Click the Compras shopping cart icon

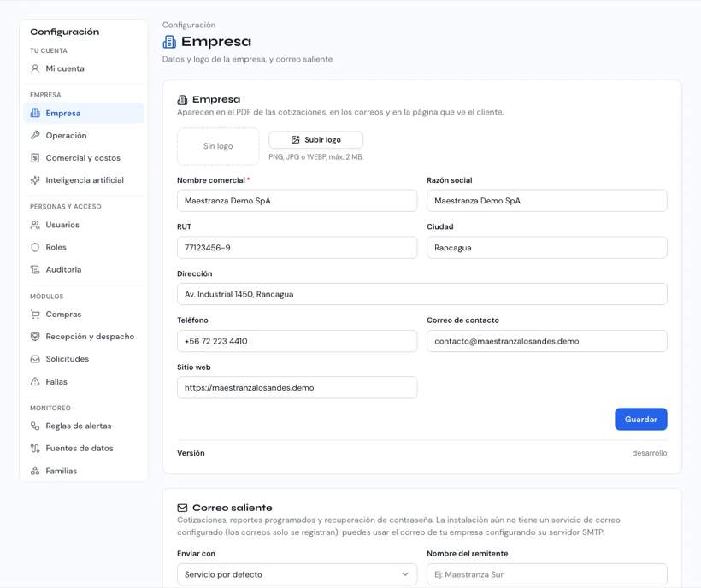point(35,315)
